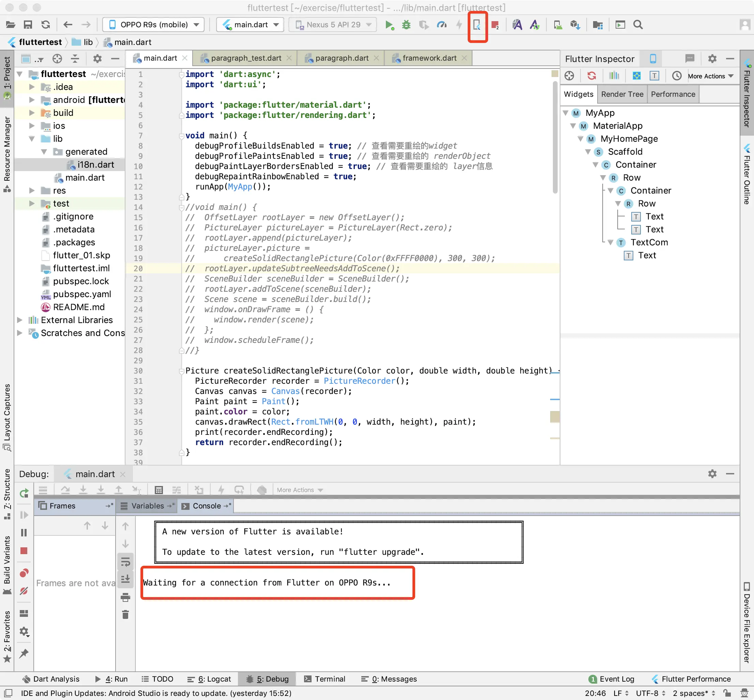
Task: Collapse the lib folder in project tree
Action: tap(32, 139)
